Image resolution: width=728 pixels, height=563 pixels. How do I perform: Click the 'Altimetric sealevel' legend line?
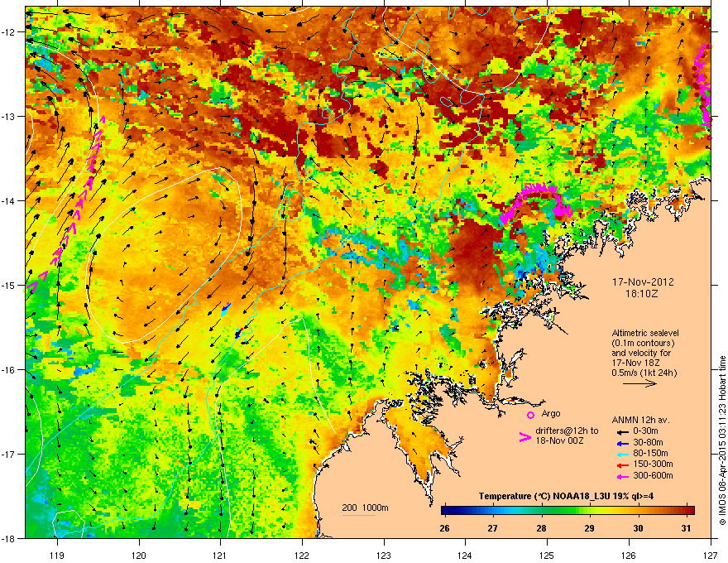click(x=645, y=333)
